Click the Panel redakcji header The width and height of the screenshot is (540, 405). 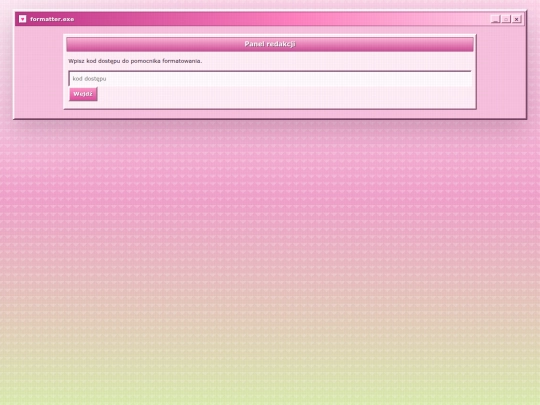pos(270,44)
